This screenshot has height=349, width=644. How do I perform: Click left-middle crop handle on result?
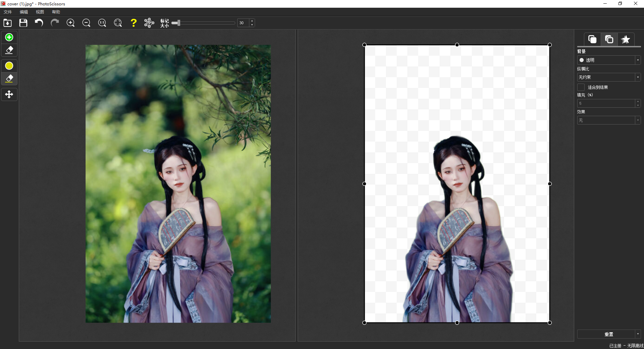coord(364,184)
